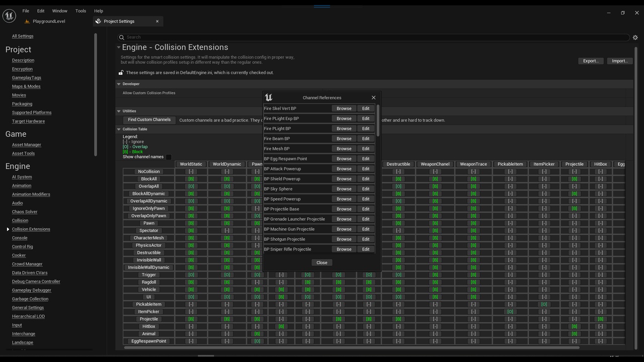
Task: Browse to BP Projectile Base
Action: coord(344,209)
